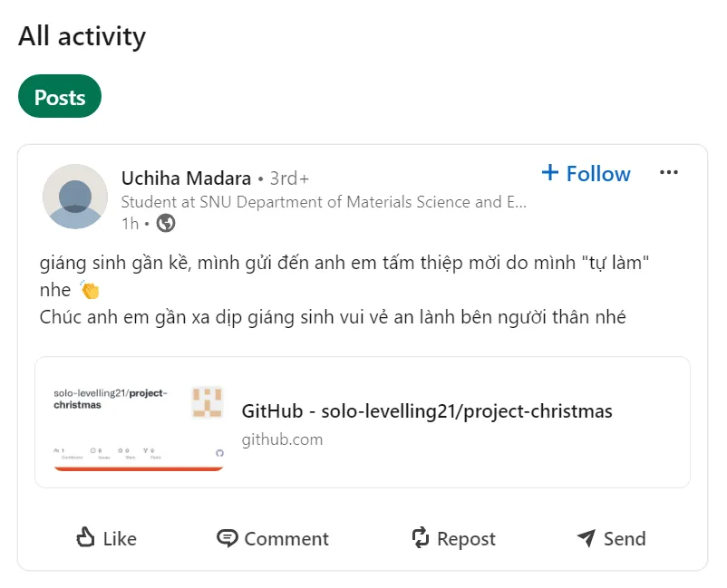
Task: Click Uchiha Madara's profile picture
Action: click(x=75, y=196)
